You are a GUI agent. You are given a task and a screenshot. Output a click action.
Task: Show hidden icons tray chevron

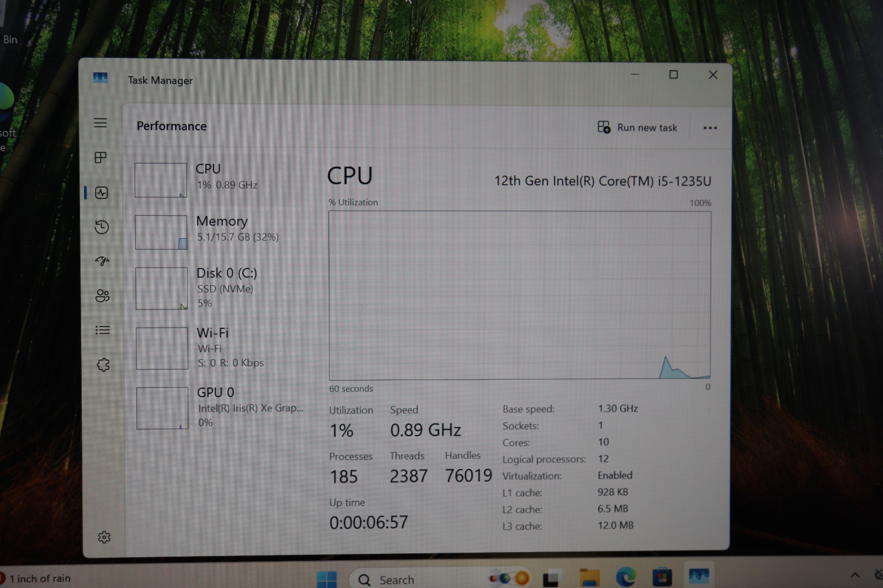click(x=855, y=575)
